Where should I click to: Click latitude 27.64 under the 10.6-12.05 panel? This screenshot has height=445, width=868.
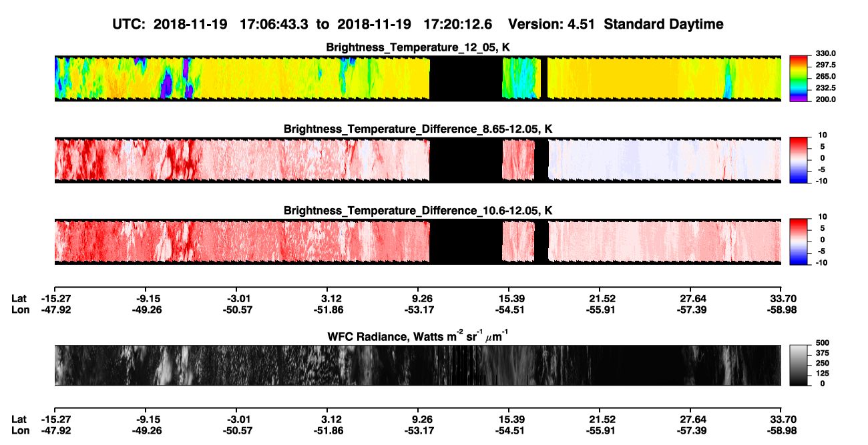coord(693,298)
